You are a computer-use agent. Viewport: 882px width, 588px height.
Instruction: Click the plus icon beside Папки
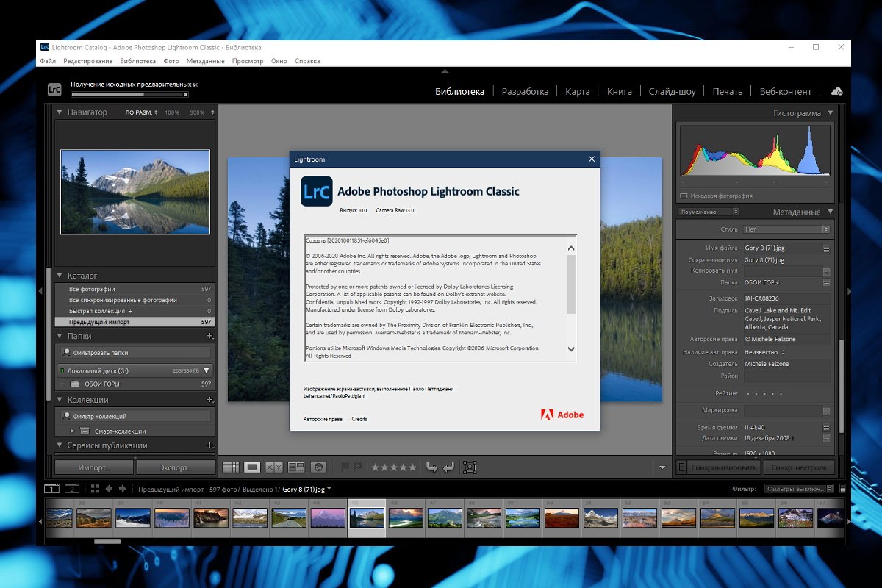pos(210,336)
